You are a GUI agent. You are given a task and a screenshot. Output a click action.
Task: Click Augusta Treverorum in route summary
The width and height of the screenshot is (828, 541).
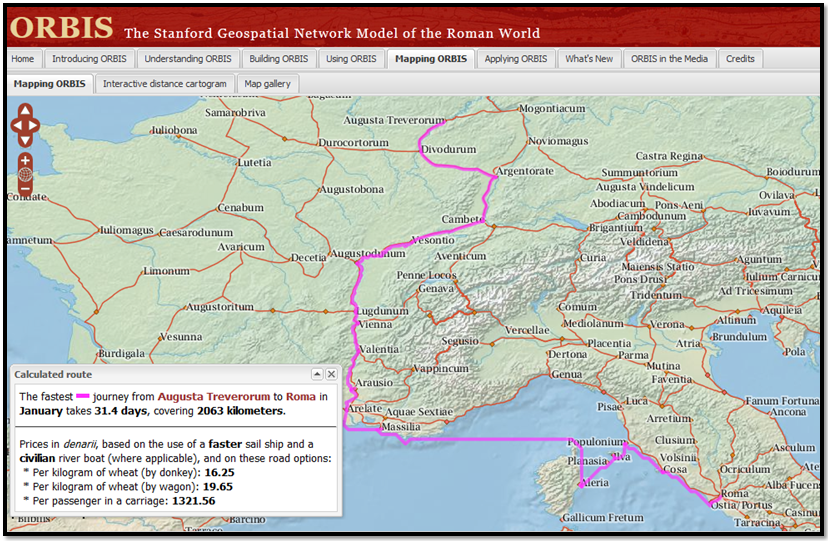(214, 396)
